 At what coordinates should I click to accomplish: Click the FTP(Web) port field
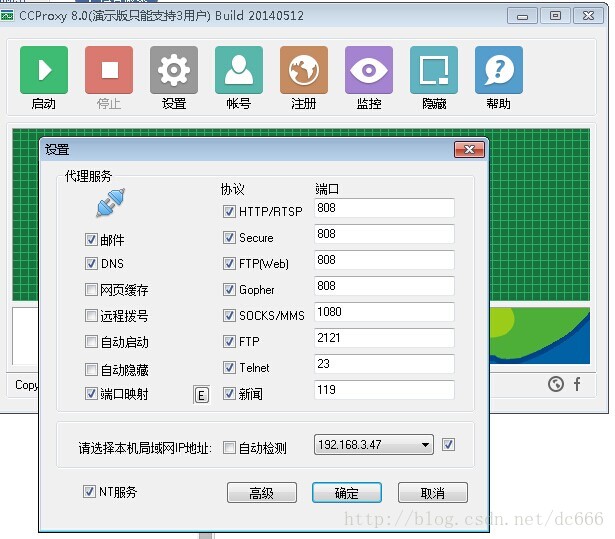click(384, 260)
